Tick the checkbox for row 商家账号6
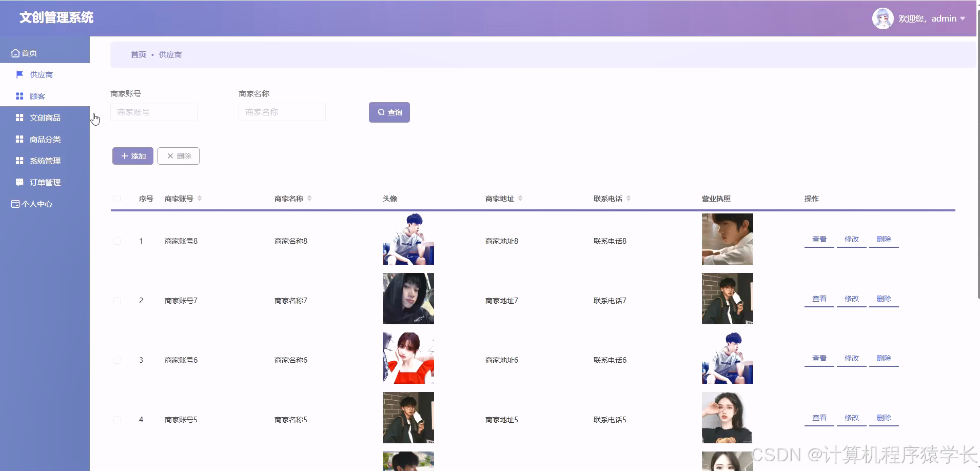The width and height of the screenshot is (980, 471). click(117, 360)
